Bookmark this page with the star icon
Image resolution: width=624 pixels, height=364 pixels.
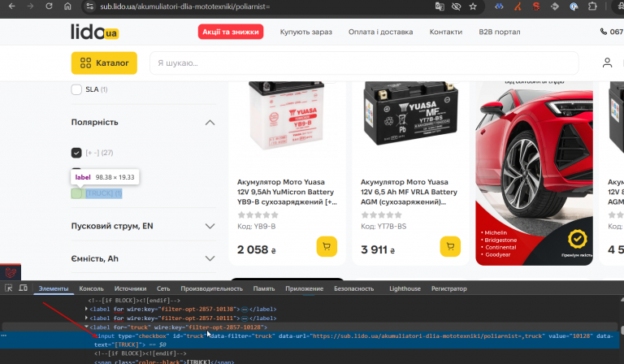[x=473, y=6]
